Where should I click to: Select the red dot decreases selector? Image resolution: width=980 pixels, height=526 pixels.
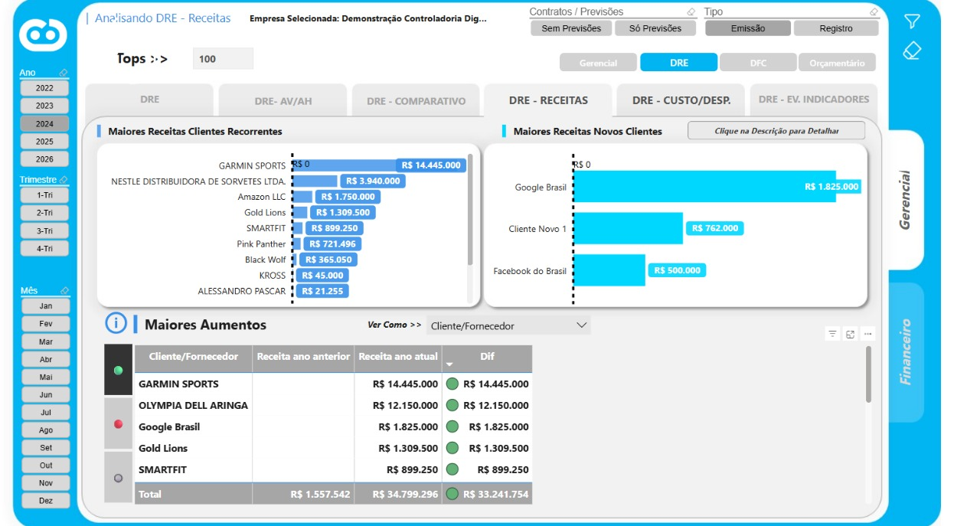coord(118,423)
